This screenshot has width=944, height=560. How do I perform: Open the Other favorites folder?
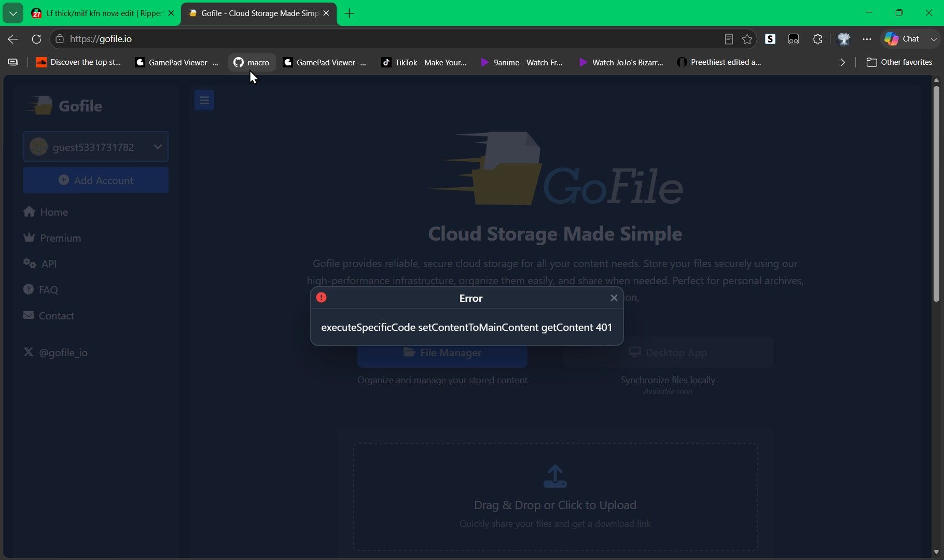click(x=899, y=62)
